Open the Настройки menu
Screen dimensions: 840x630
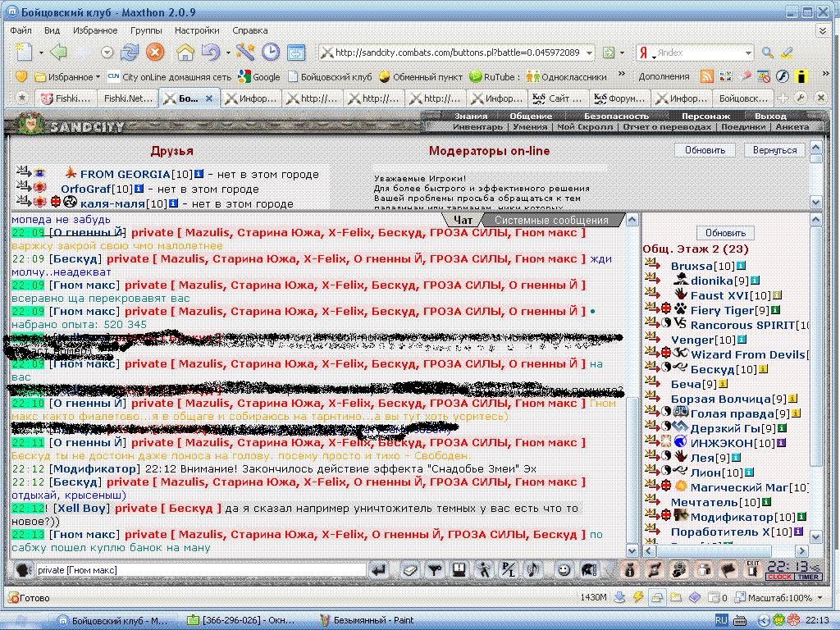coord(197,30)
